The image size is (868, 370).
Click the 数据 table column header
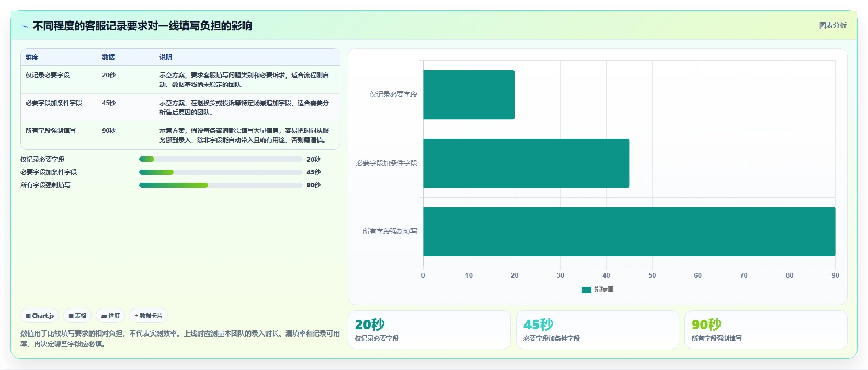108,58
